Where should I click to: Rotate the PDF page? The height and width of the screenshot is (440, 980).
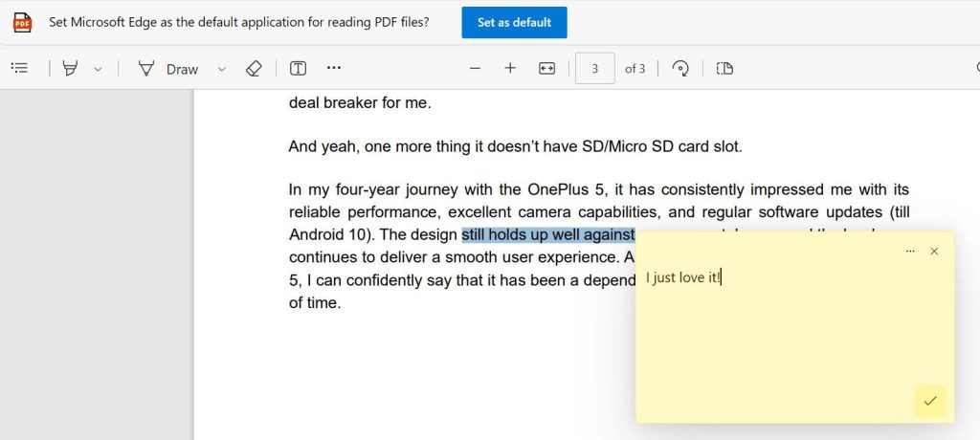coord(680,68)
